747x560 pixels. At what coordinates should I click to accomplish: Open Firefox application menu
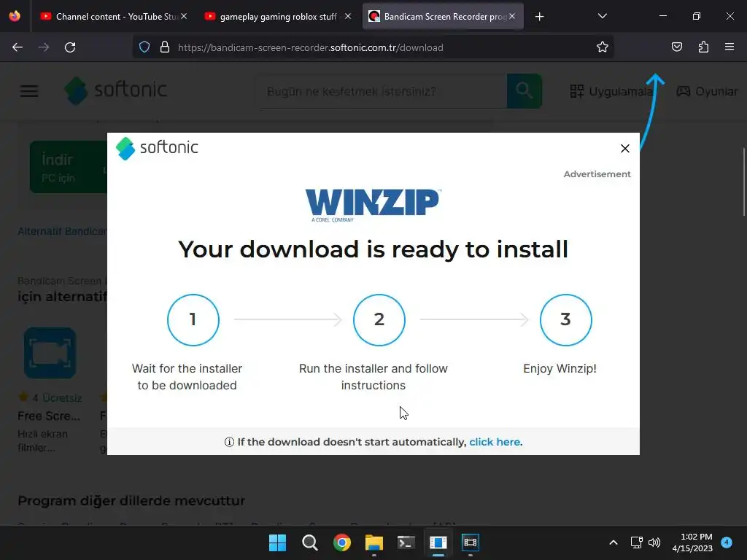pos(729,47)
